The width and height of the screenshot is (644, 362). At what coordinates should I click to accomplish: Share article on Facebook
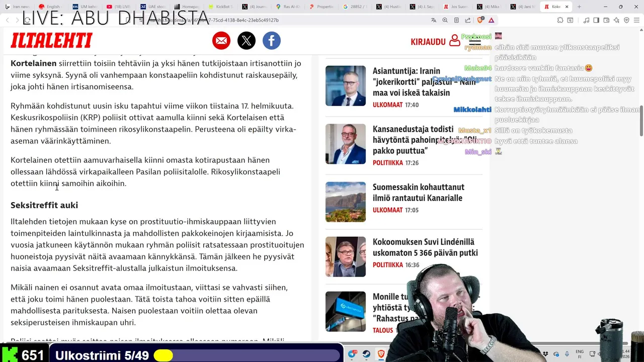(271, 41)
